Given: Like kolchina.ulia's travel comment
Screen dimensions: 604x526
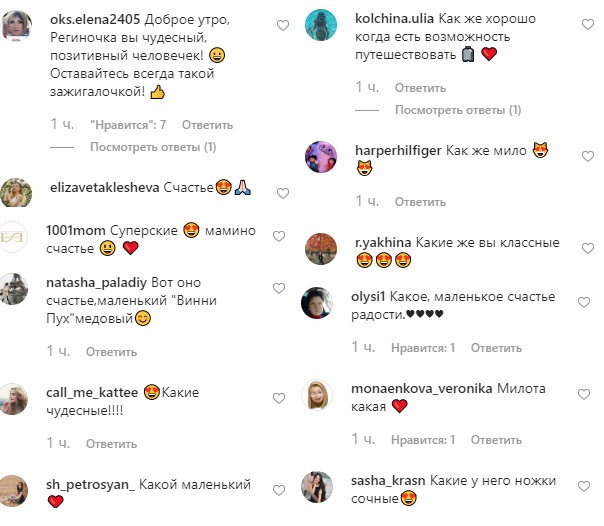Looking at the screenshot, I should 587,24.
